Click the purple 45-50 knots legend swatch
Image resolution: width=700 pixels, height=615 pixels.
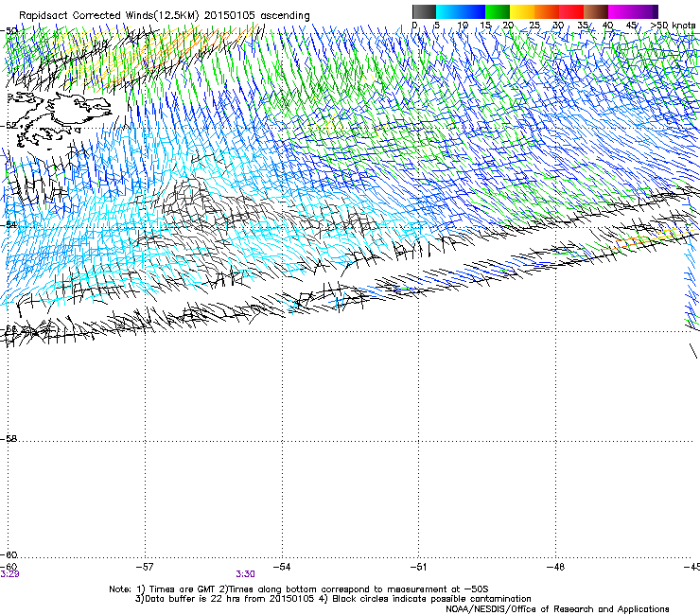coord(645,11)
